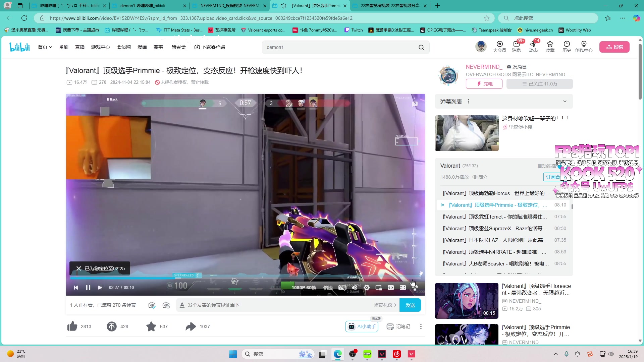Click the 投稿 upload button
Viewport: 644px width, 362px height.
point(614,47)
